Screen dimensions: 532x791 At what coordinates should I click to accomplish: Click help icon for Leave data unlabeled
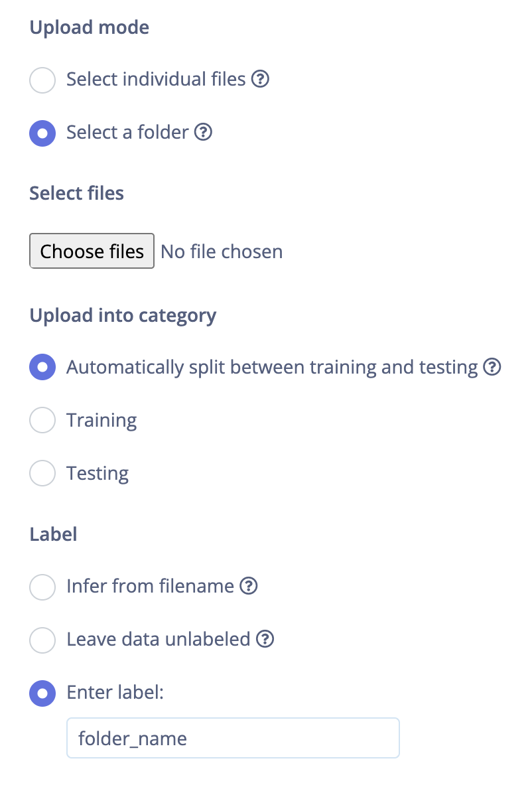(x=265, y=640)
